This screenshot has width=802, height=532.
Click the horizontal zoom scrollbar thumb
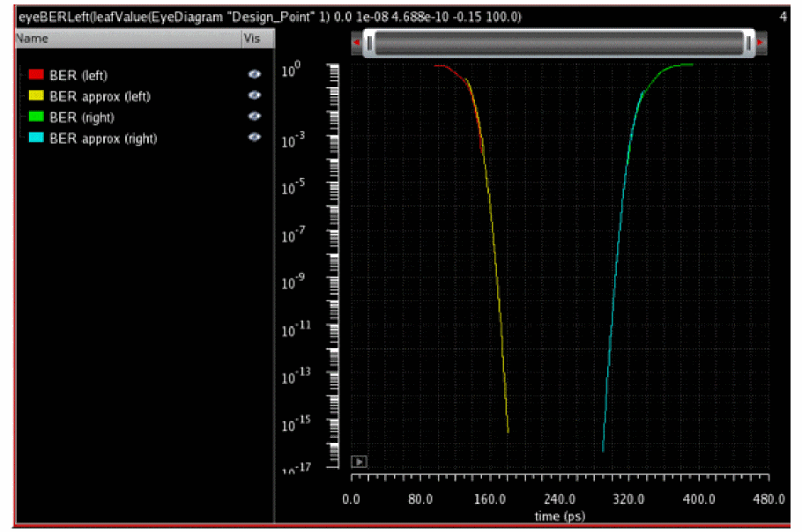(559, 42)
